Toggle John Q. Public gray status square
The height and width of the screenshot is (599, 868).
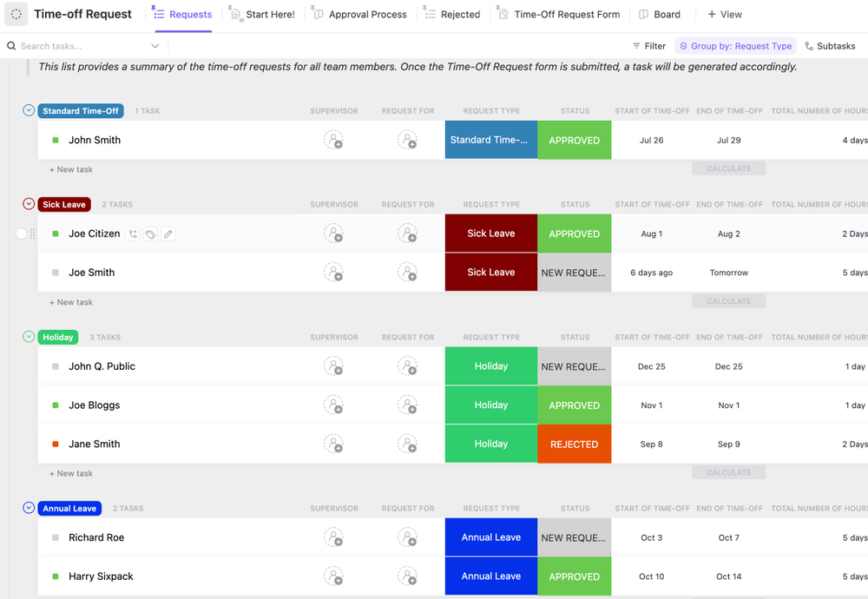click(56, 366)
